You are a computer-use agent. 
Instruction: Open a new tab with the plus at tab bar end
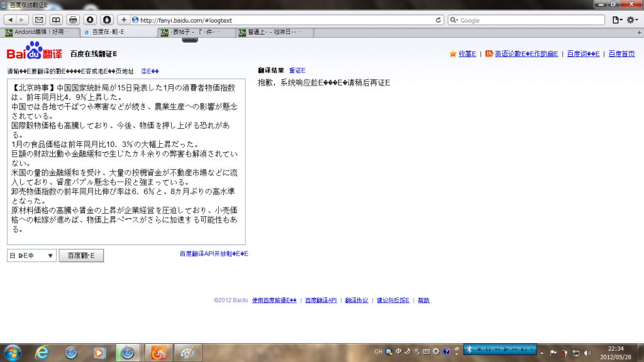tap(639, 33)
